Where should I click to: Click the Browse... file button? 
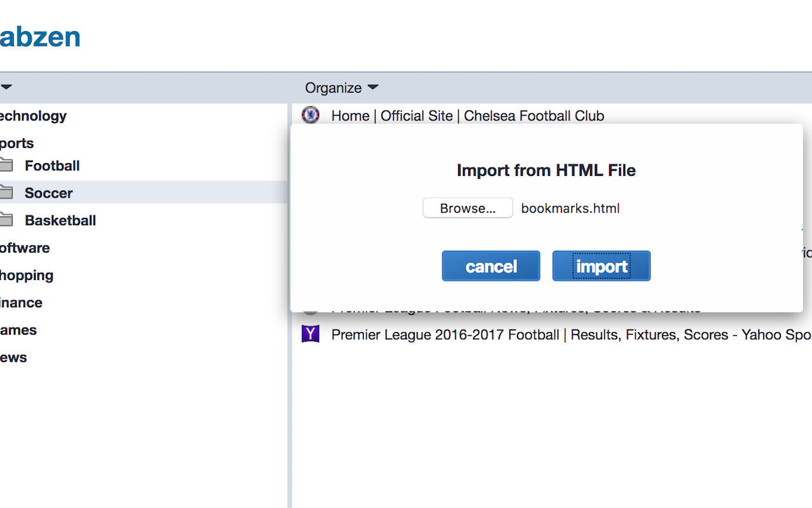point(468,208)
